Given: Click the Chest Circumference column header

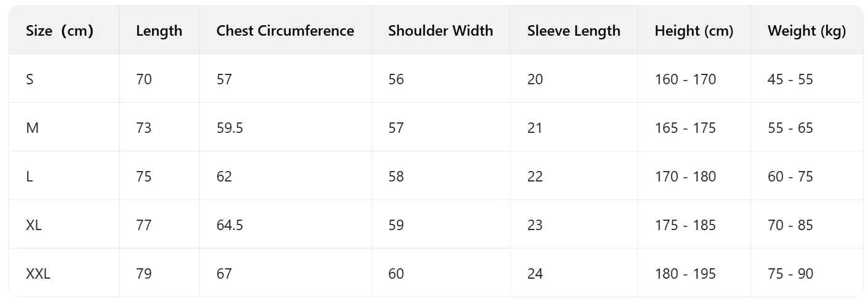Looking at the screenshot, I should [x=285, y=31].
